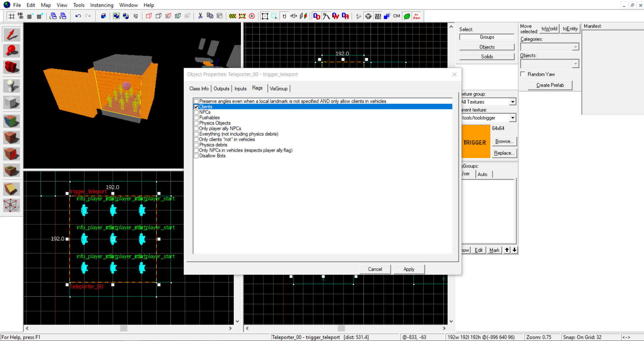644x341 pixels.
Task: Select the Apply Current Texture tool
Action: click(12, 138)
